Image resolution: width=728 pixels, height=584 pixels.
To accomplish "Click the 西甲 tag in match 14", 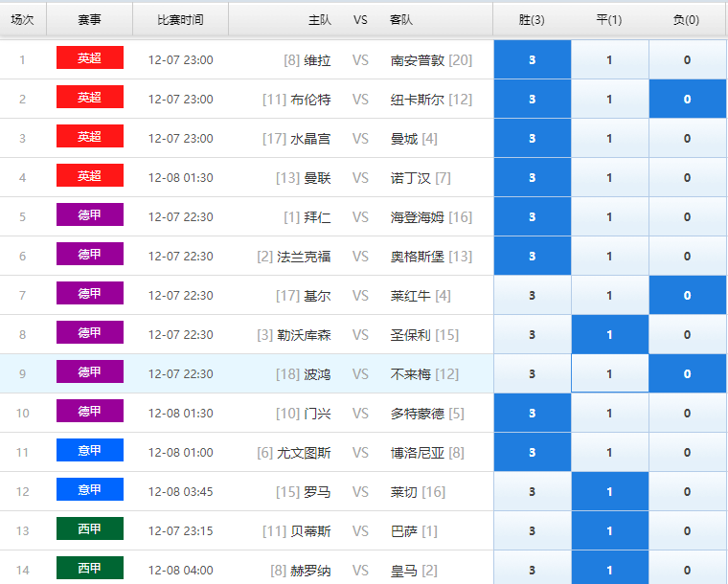I will coord(90,568).
